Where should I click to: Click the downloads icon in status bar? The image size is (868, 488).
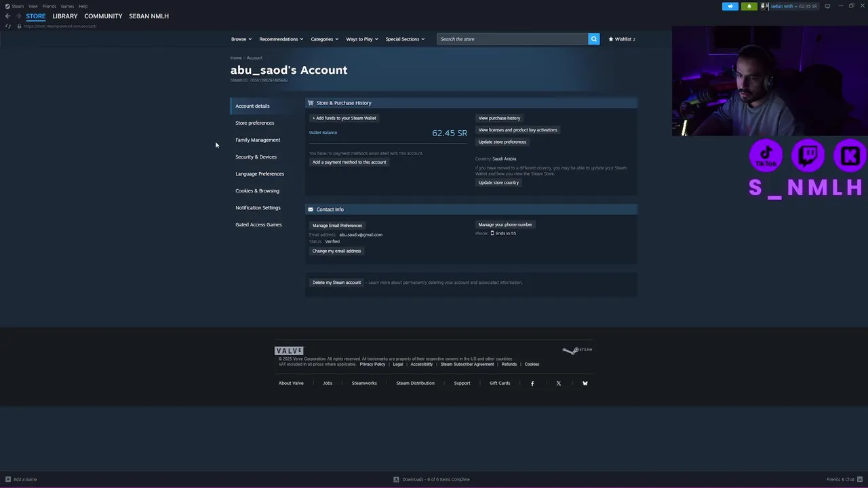(x=396, y=479)
